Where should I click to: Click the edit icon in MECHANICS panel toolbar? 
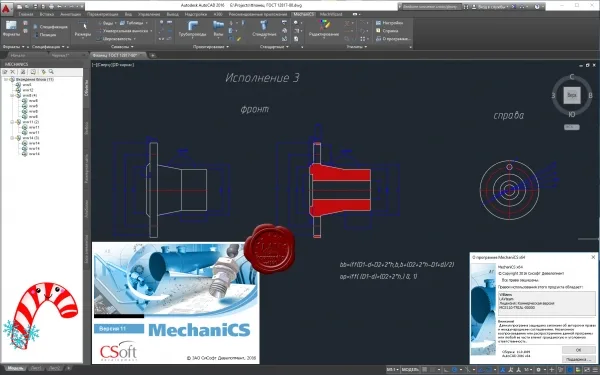tap(5, 72)
